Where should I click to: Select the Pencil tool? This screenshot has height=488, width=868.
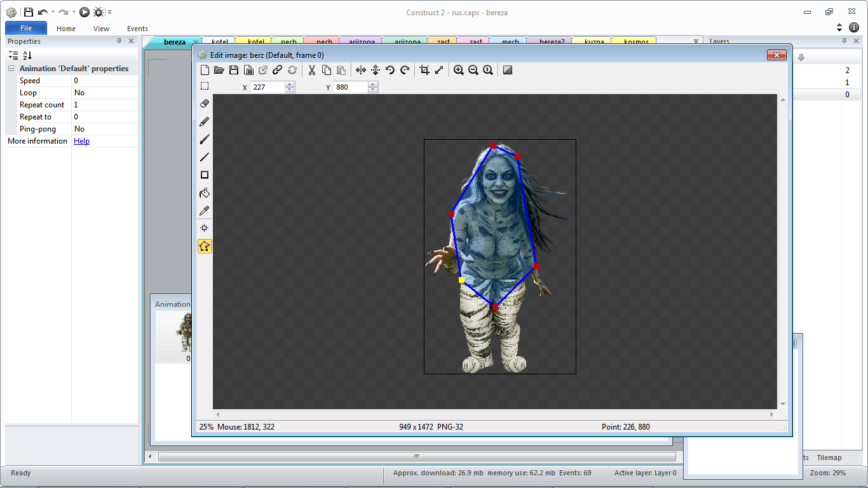click(205, 121)
